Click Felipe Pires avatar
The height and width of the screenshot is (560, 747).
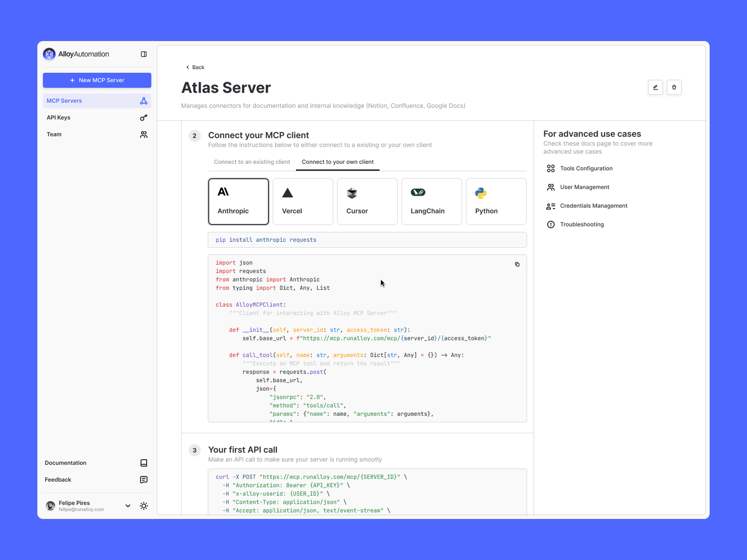[x=50, y=506]
